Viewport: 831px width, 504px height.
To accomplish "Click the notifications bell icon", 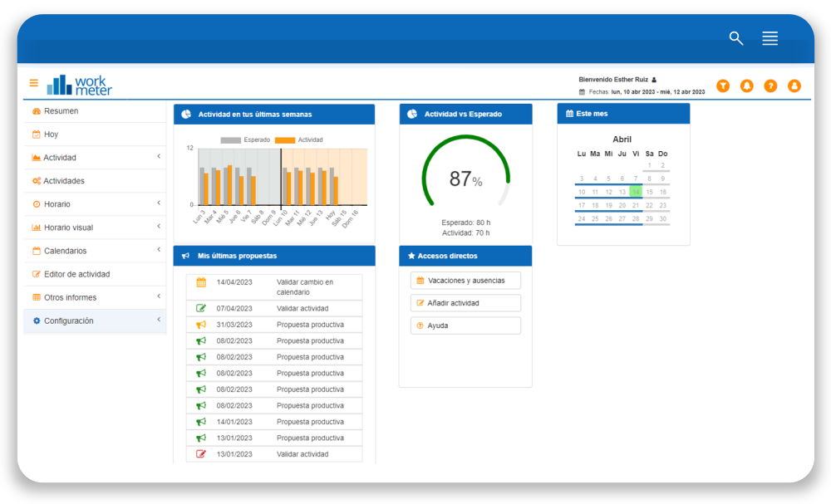I will (x=747, y=86).
